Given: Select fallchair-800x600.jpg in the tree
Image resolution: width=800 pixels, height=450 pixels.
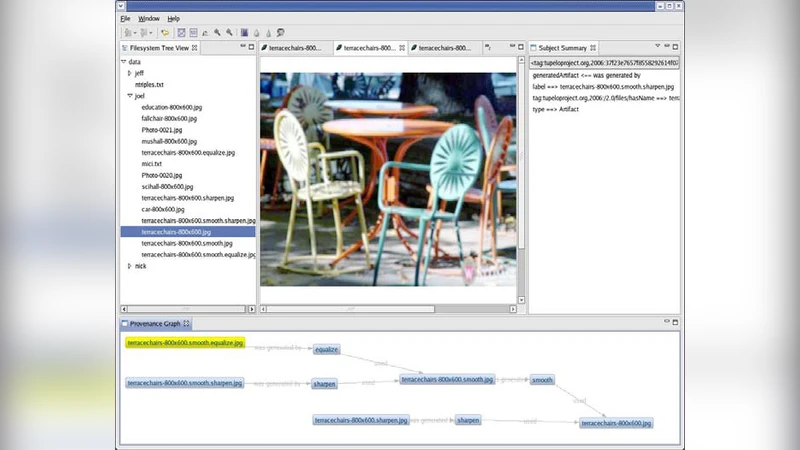Looking at the screenshot, I should tap(168, 119).
